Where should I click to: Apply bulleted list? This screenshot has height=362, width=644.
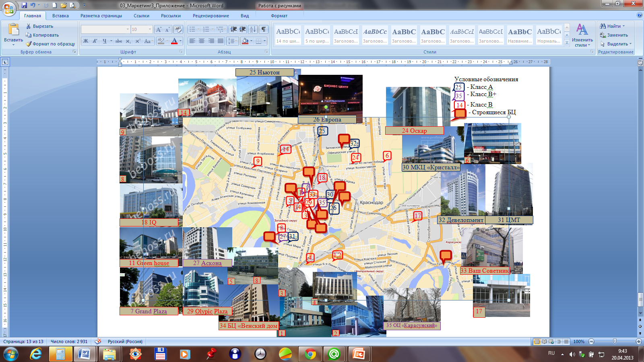tap(192, 29)
